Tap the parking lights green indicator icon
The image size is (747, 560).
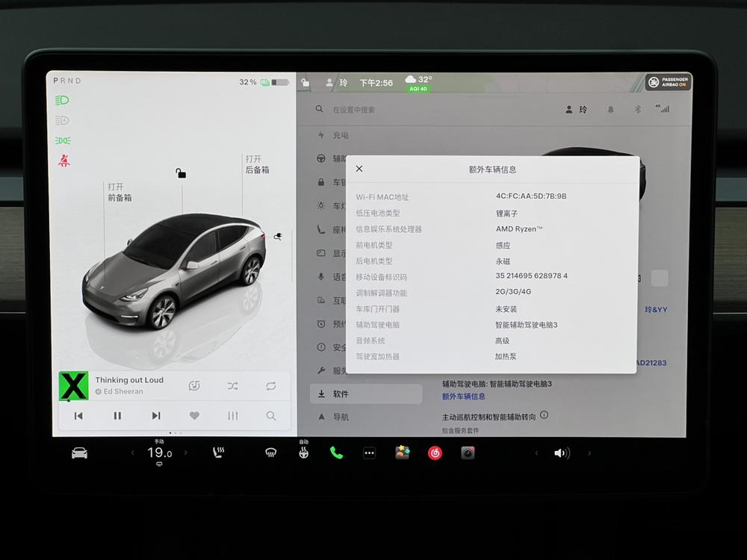(x=63, y=140)
